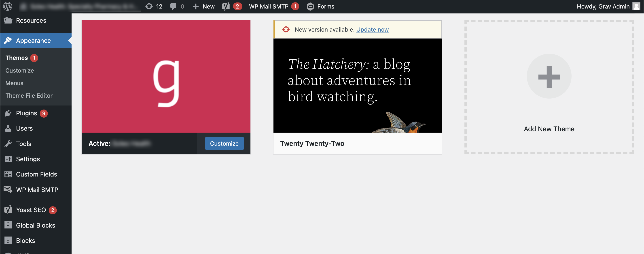Click the Update now link
644x254 pixels.
click(372, 30)
